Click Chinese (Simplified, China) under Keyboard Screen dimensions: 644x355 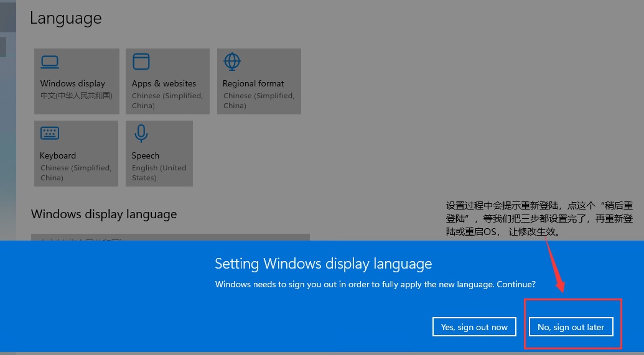point(76,173)
